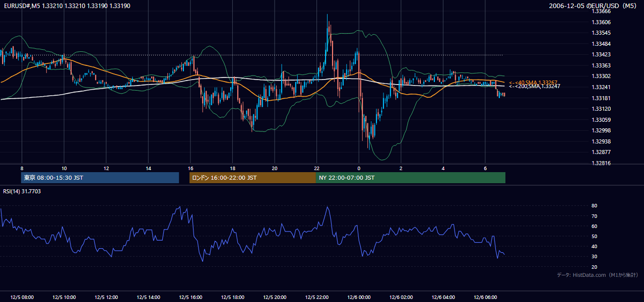Click the bottom time label 12/5 08:00
644x302 pixels.
click(x=21, y=297)
